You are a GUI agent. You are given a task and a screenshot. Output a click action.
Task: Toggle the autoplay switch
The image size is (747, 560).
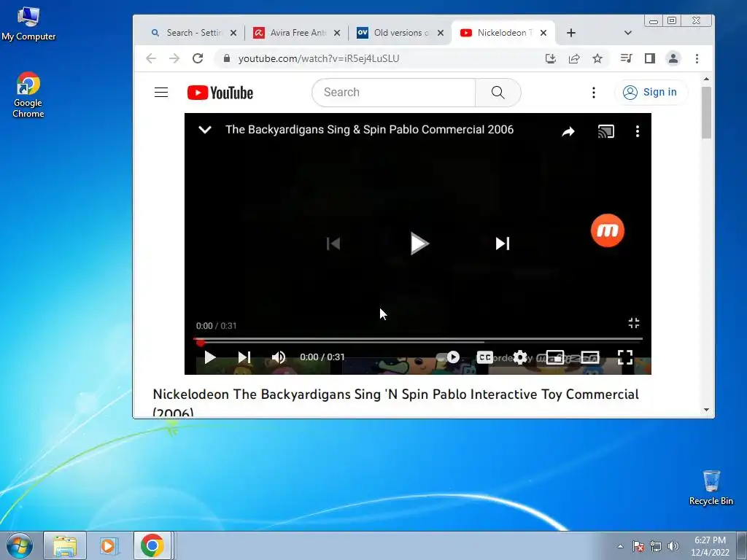click(449, 357)
